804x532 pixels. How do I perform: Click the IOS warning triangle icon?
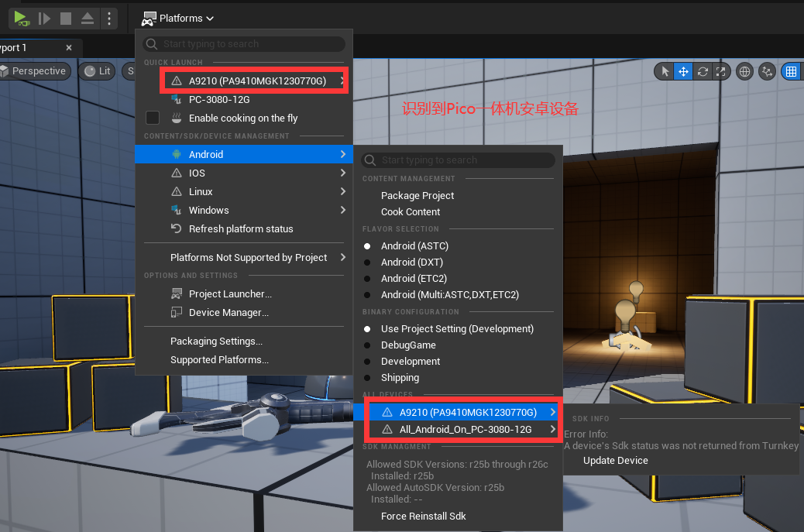[x=177, y=173]
